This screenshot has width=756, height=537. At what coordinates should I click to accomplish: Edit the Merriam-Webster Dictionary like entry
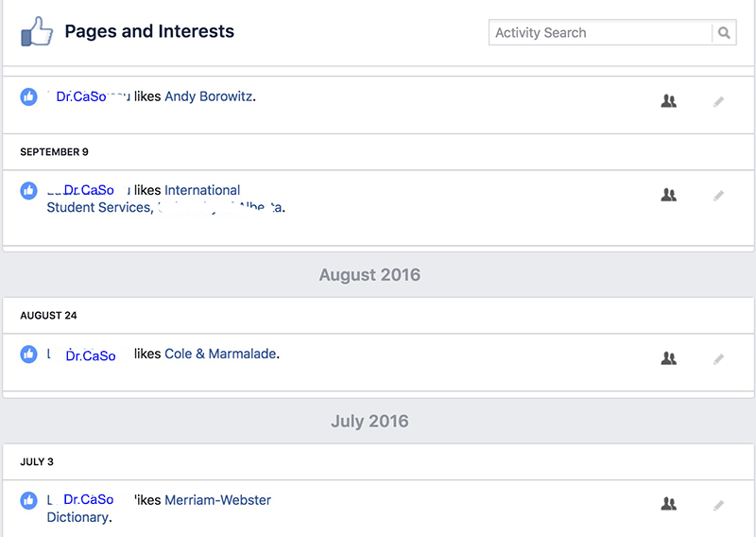coord(719,506)
